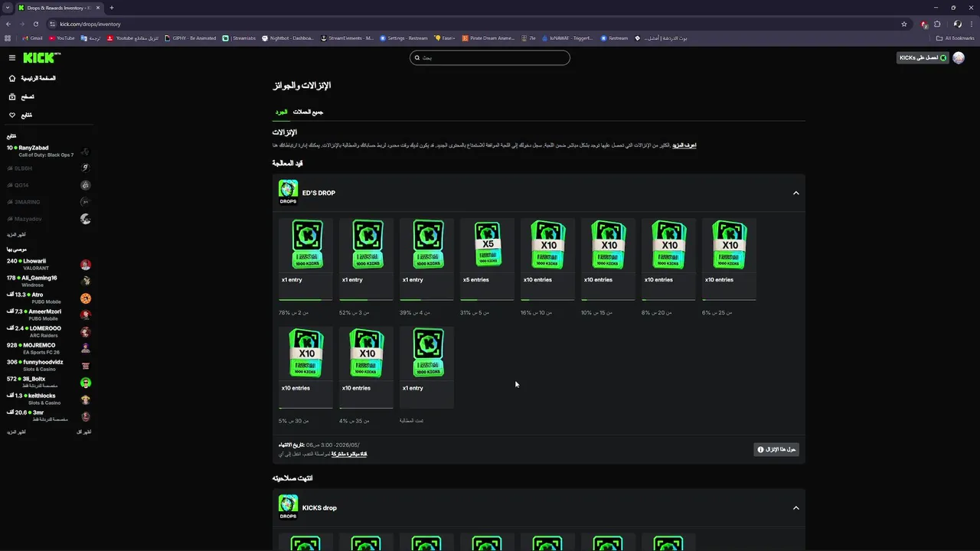Image resolution: width=980 pixels, height=551 pixels.
Task: Open the learn more link (اعرف المزيد)
Action: pyautogui.click(x=684, y=145)
